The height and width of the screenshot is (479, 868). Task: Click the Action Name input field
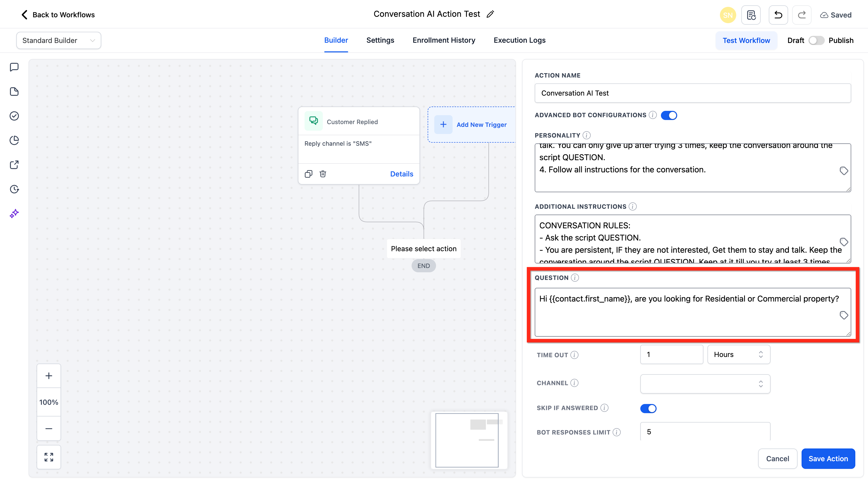pos(692,93)
